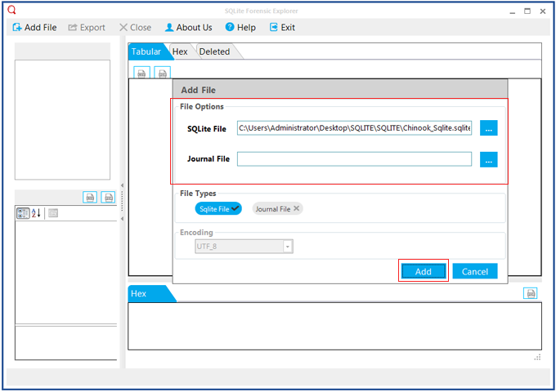Click the Hex panel export icon
This screenshot has height=392, width=556.
pos(531,293)
